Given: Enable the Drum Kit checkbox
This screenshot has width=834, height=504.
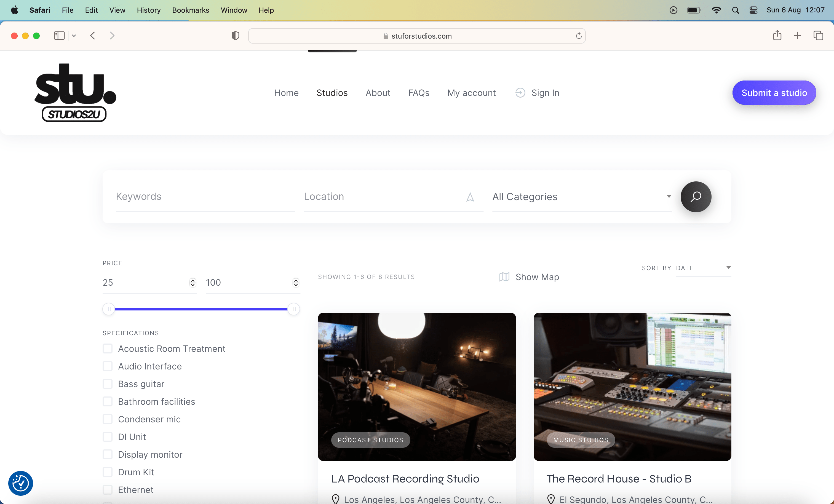Looking at the screenshot, I should coord(108,472).
